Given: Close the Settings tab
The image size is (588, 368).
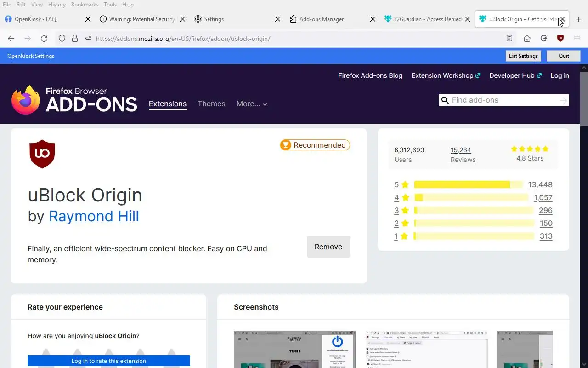Looking at the screenshot, I should pyautogui.click(x=277, y=19).
